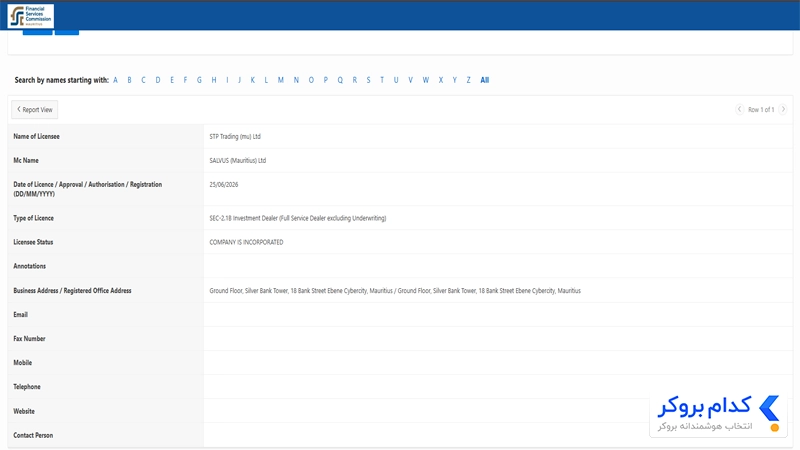Click Fax Number field label
This screenshot has width=800, height=450.
(x=30, y=338)
